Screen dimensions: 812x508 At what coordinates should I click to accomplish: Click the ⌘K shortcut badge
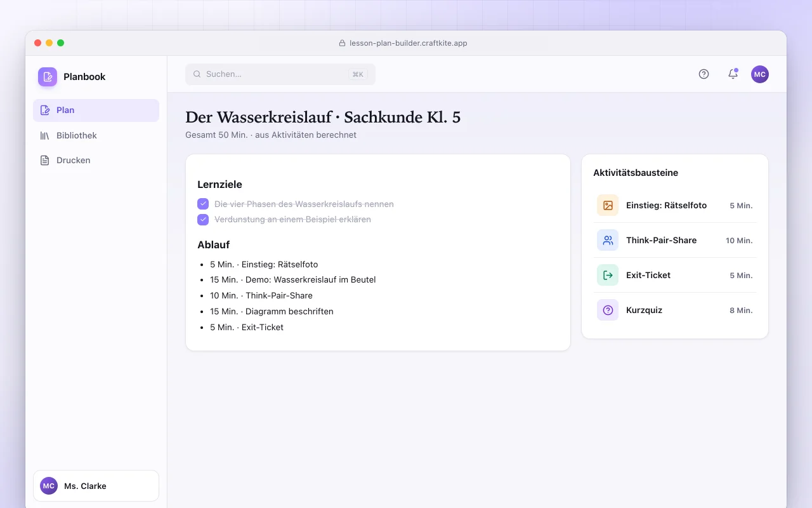click(x=358, y=74)
